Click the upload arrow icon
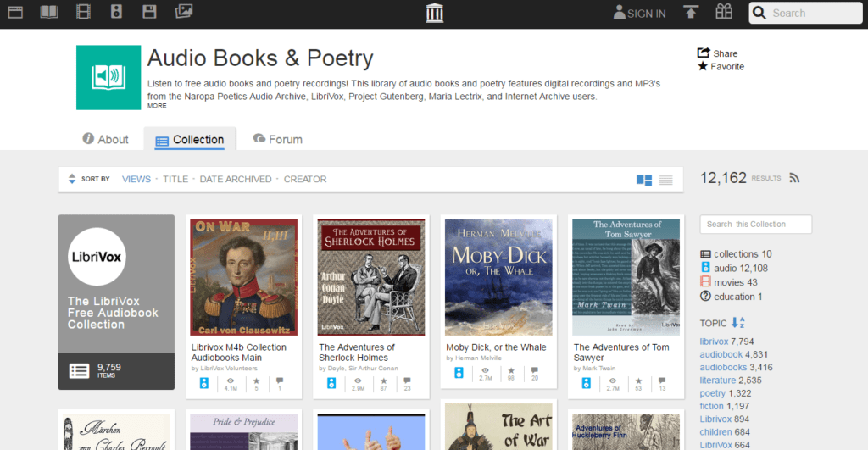868x450 pixels. [690, 12]
